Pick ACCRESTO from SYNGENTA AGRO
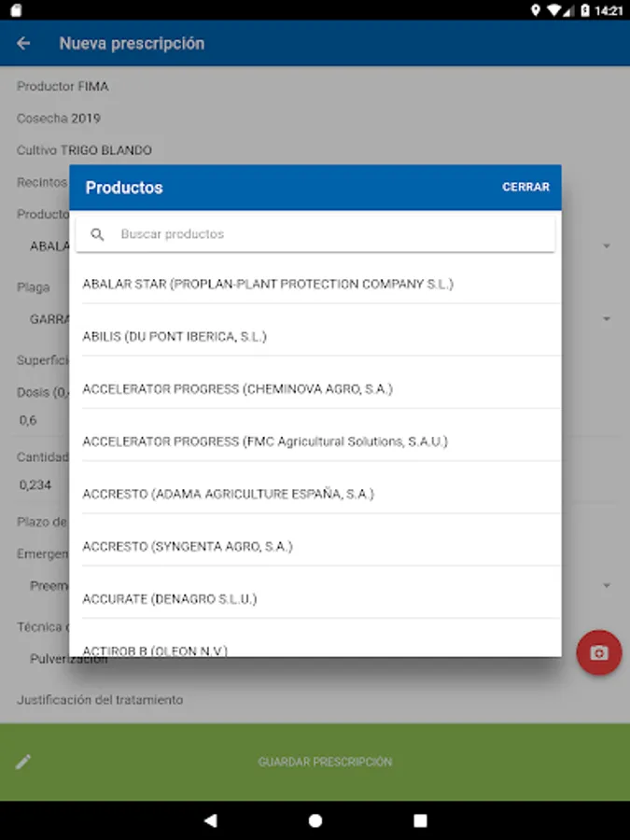 tap(321, 546)
